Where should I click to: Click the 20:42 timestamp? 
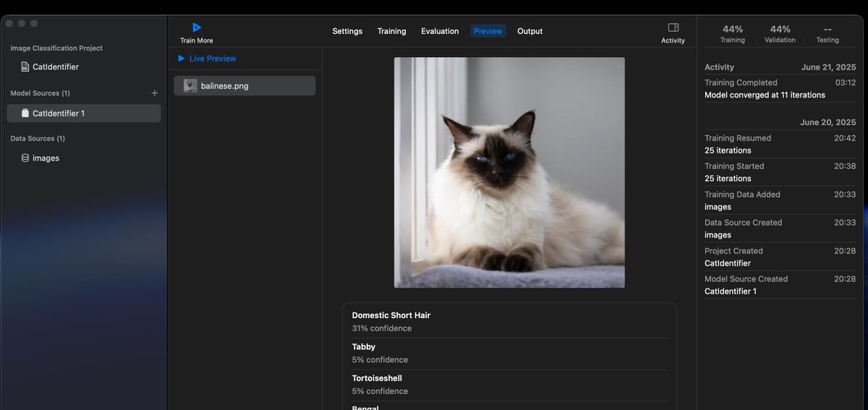click(845, 138)
